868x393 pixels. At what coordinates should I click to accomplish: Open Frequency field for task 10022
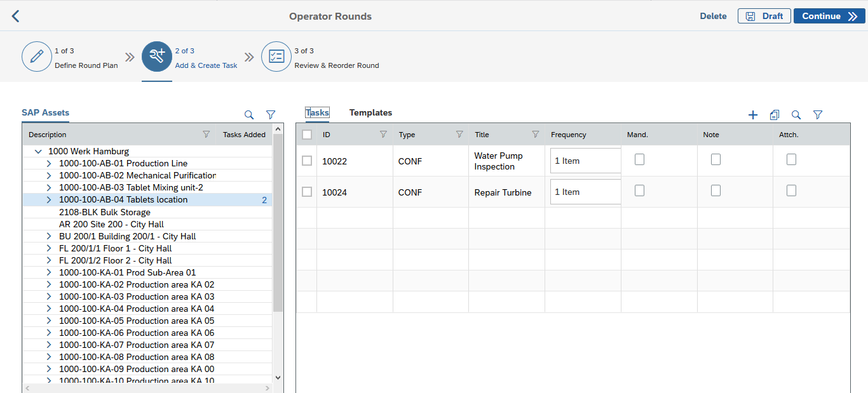585,161
